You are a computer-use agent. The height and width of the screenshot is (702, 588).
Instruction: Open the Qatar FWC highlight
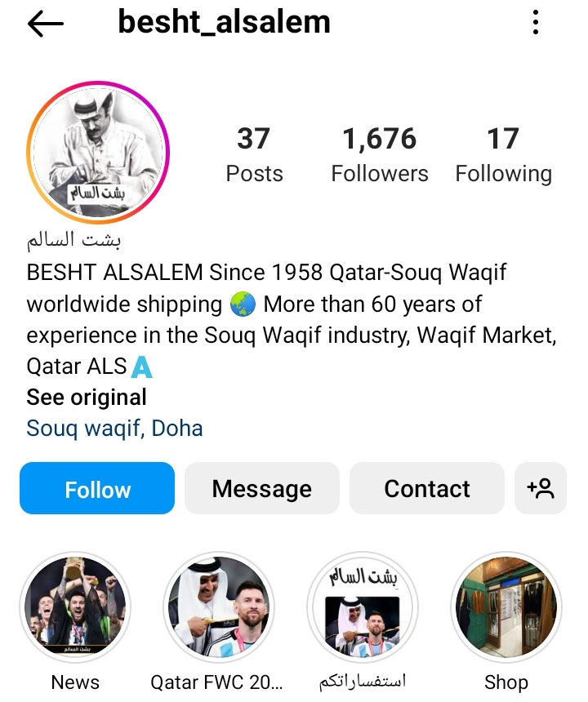(219, 607)
